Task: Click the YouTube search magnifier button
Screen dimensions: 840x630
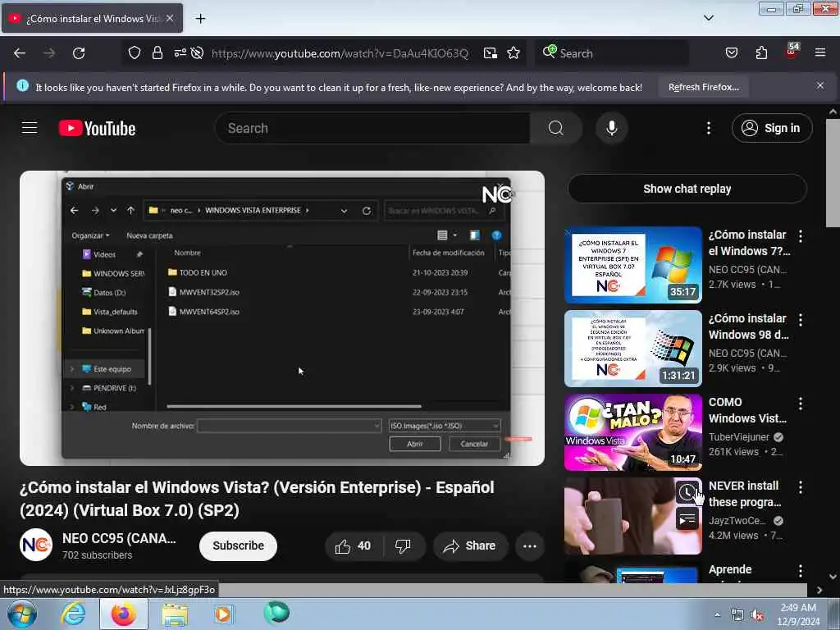Action: pyautogui.click(x=556, y=128)
